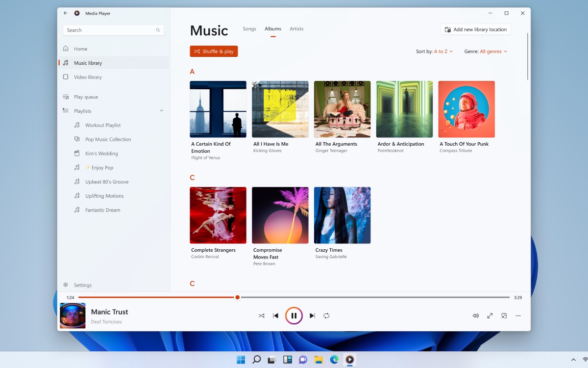Enter full screen with the expand icon
The image size is (588, 368).
(x=490, y=316)
